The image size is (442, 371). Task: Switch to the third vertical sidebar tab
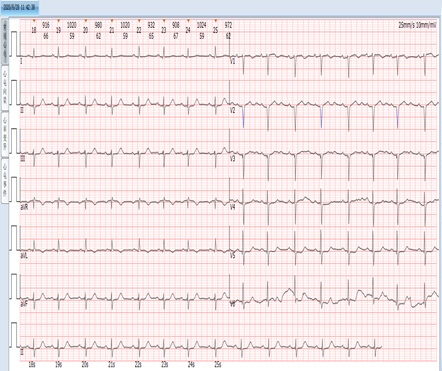point(5,134)
